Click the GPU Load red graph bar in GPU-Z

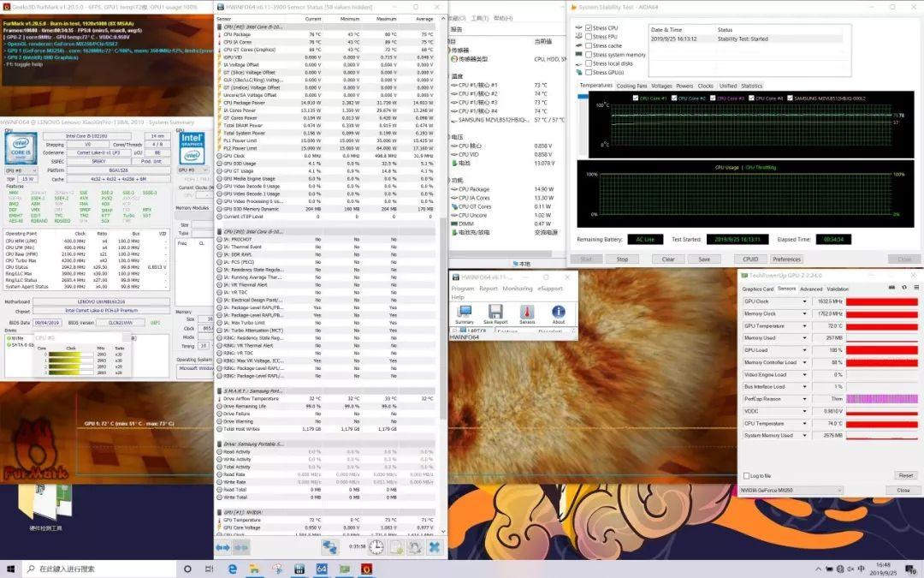point(881,349)
